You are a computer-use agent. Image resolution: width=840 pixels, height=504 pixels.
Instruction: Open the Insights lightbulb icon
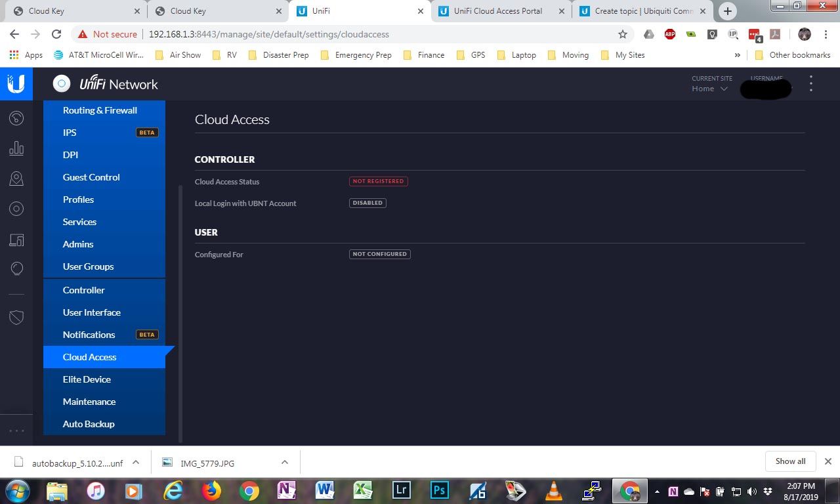16,269
